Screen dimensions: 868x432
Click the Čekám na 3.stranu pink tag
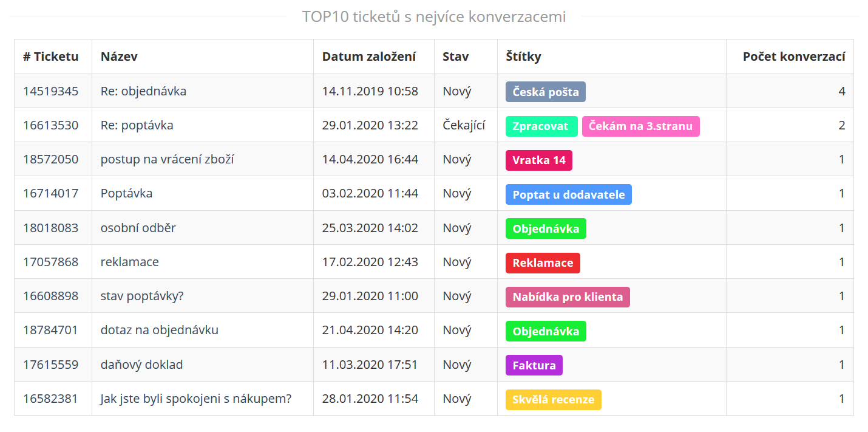tap(641, 126)
